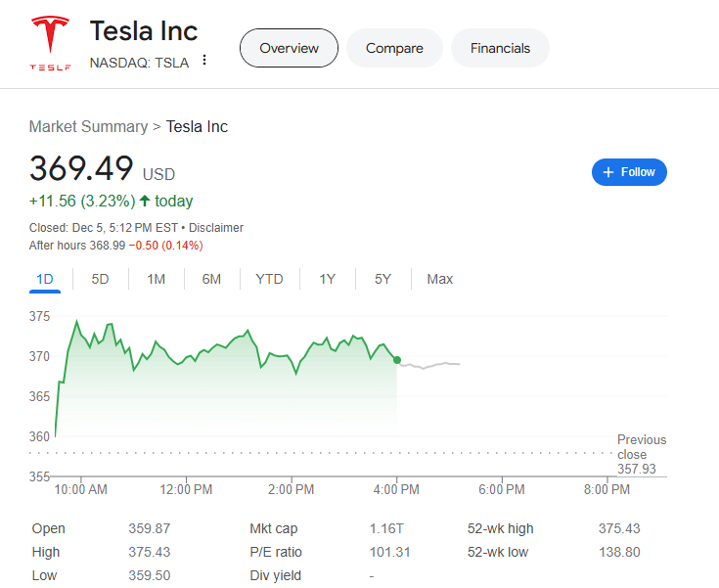Click the green end-of-day marker on the chart
This screenshot has height=588, width=719.
click(x=397, y=360)
